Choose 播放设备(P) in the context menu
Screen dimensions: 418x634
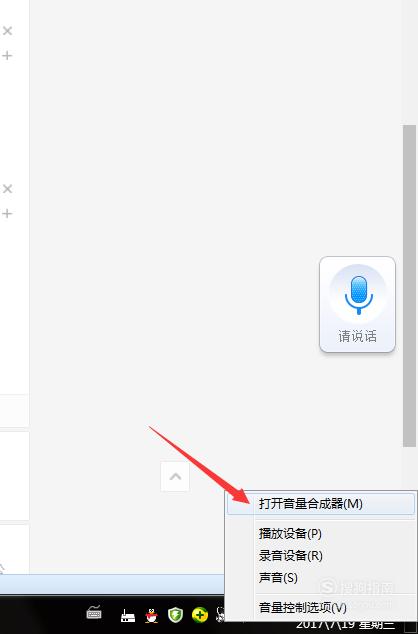click(290, 534)
